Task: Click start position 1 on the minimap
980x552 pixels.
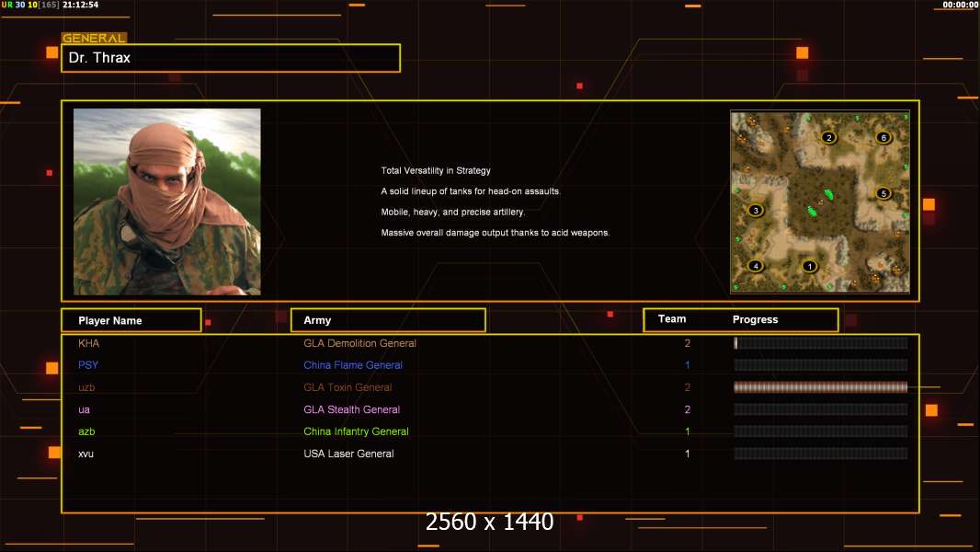Action: tap(810, 266)
